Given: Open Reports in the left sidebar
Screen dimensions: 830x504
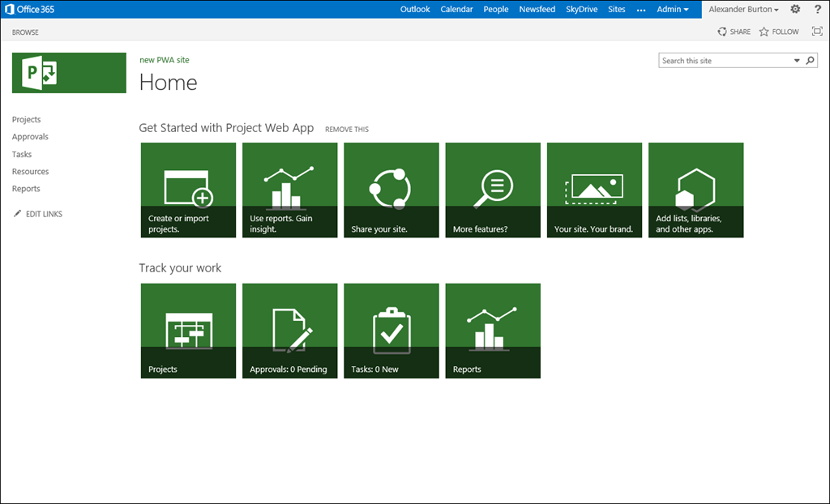Looking at the screenshot, I should point(26,189).
